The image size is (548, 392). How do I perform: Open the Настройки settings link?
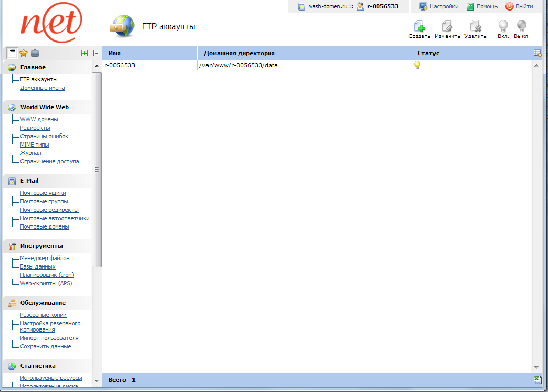click(444, 7)
